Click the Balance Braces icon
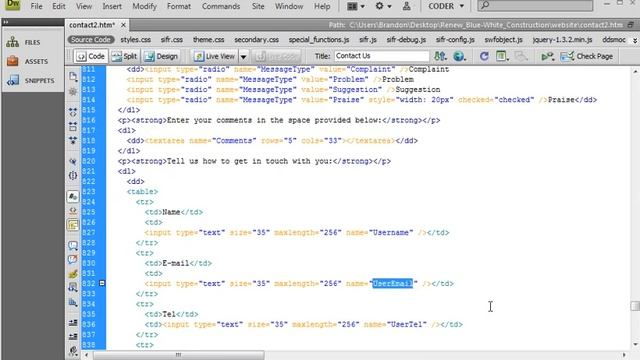This screenshot has height=360, width=640. (73, 176)
